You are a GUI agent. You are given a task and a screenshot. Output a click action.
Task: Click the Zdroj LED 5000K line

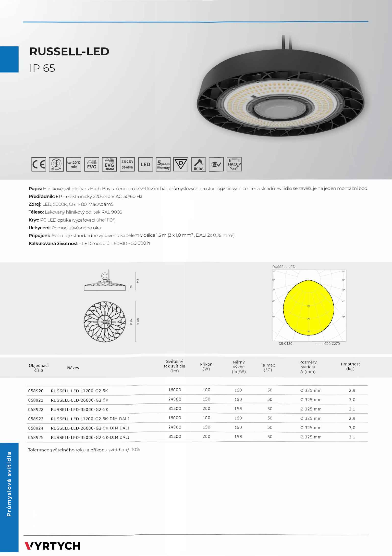(71, 204)
